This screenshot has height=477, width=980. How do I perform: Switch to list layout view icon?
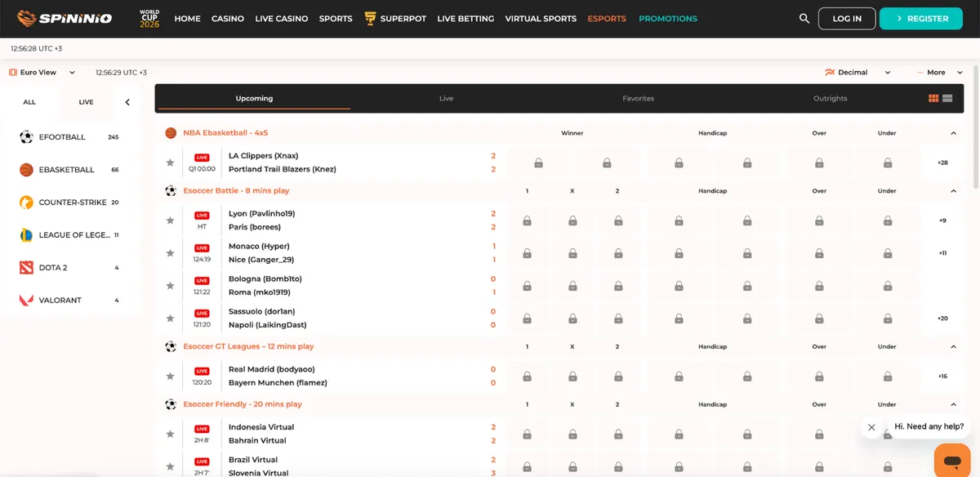click(947, 98)
